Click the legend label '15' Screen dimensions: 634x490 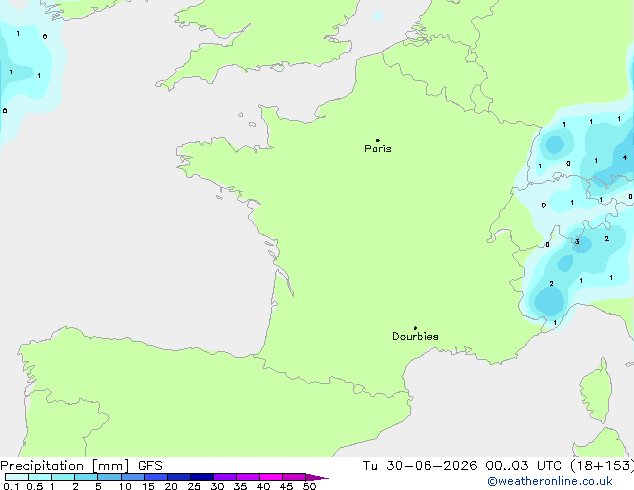click(148, 486)
